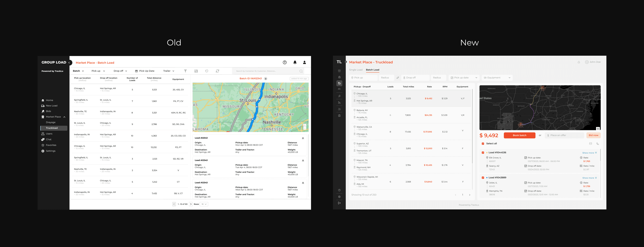The height and width of the screenshot is (247, 644).
Task: Expand Show more for Load #1044536
Action: 589,153
